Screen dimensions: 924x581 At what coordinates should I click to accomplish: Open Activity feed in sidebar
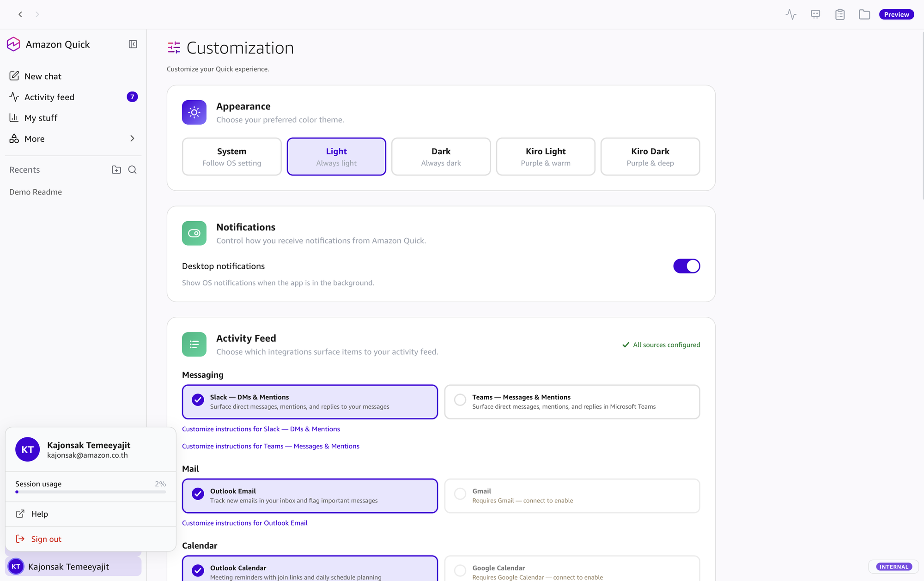(73, 97)
